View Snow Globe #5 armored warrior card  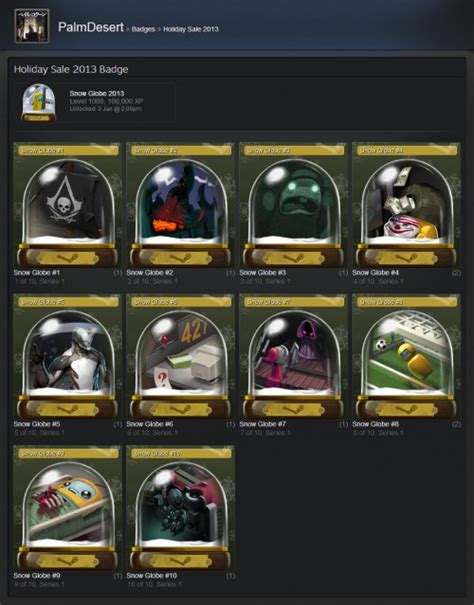tap(68, 357)
